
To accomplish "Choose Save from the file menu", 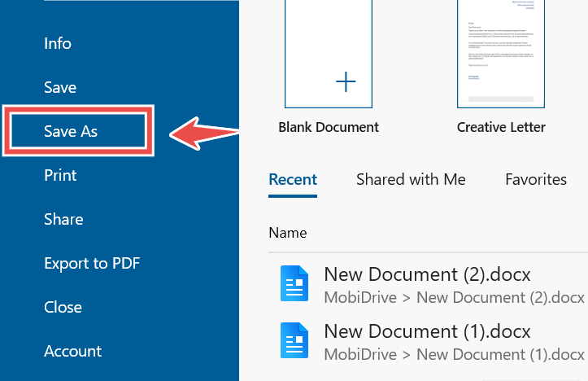I will point(60,87).
